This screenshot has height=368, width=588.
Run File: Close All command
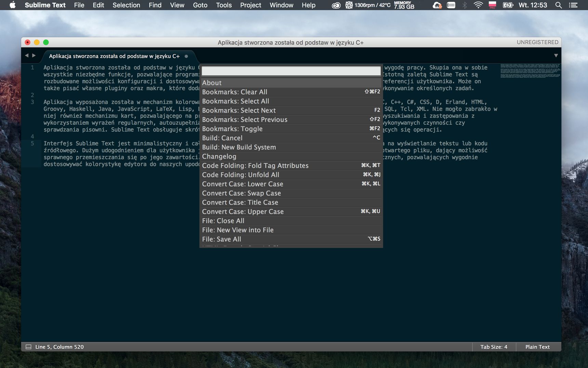291,221
